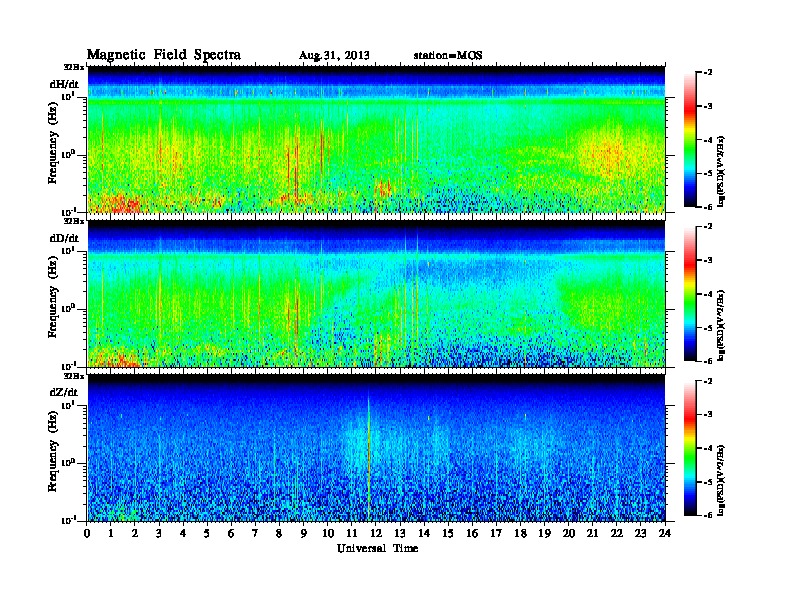Click the '21' tick on the Universal Time axis
The width and height of the screenshot is (792, 612).
click(592, 533)
